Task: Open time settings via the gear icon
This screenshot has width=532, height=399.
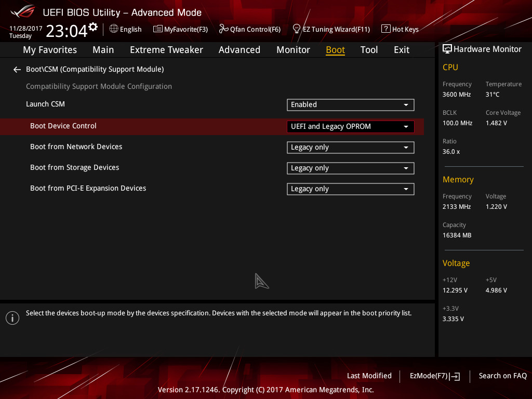Action: 92,26
